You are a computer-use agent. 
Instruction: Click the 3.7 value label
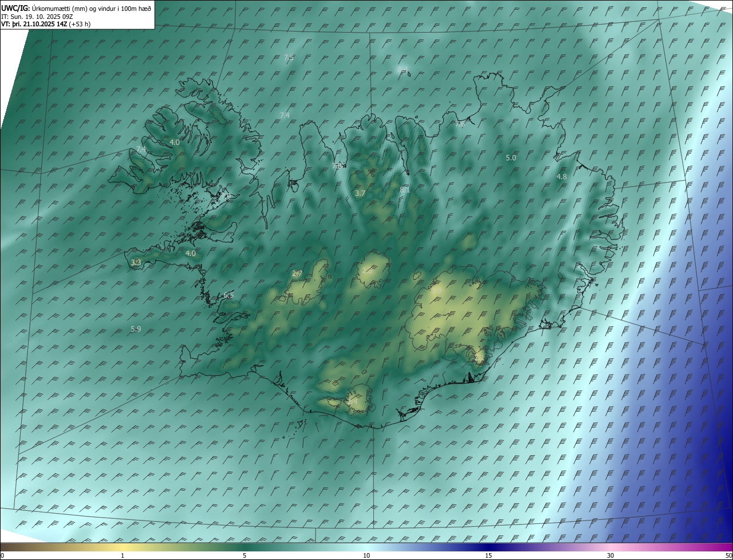tap(360, 194)
